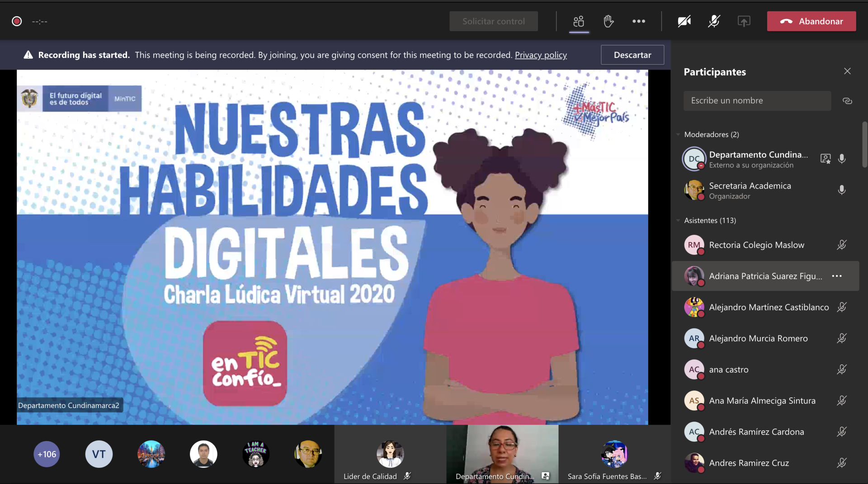Click Secretaria Academica's profile photo
868x484 pixels.
pyautogui.click(x=694, y=190)
